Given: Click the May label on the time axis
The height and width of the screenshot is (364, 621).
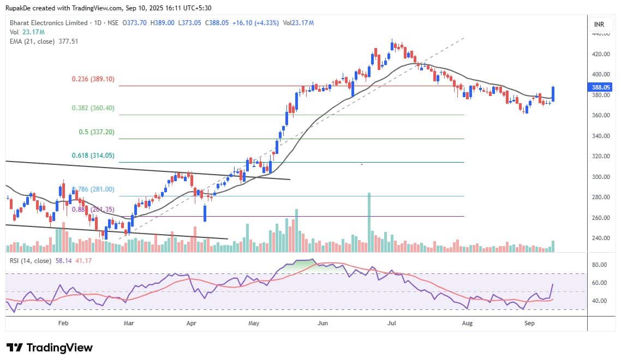Looking at the screenshot, I should (254, 323).
